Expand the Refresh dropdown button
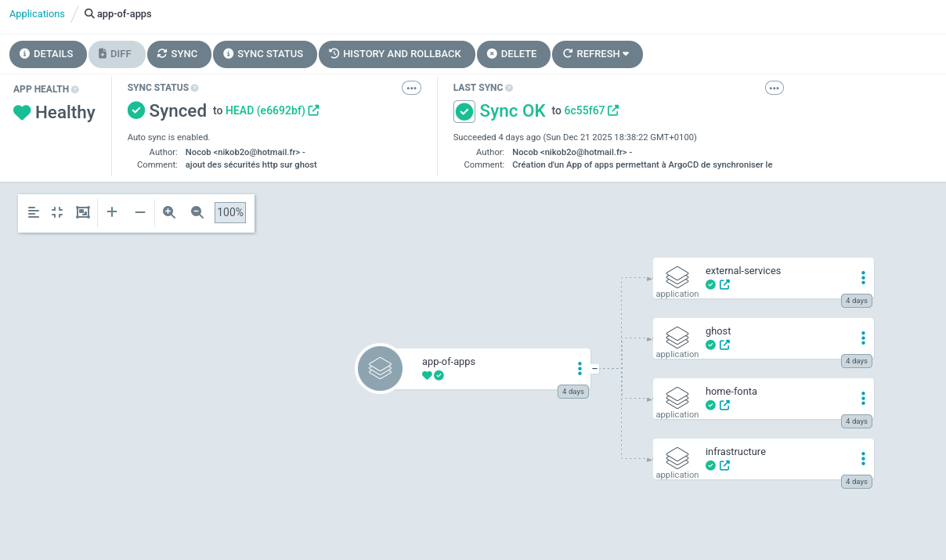946x560 pixels. click(x=597, y=54)
